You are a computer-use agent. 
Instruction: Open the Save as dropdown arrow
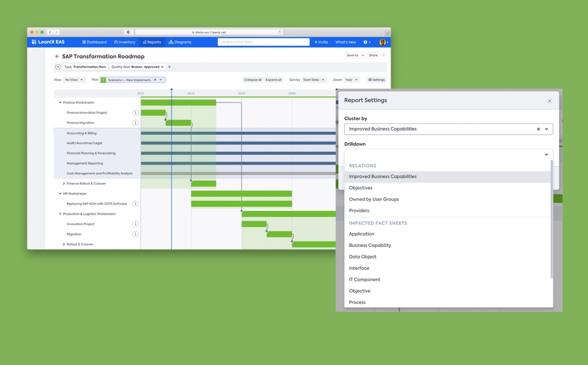tap(363, 55)
